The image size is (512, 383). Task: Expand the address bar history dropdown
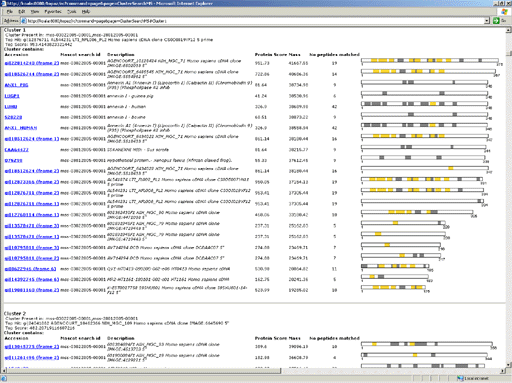click(x=487, y=21)
